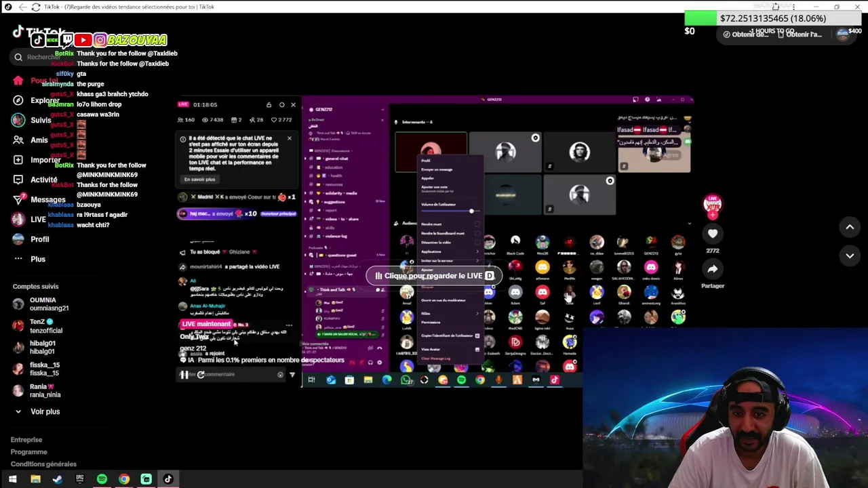The height and width of the screenshot is (488, 868).
Task: Click Clique pour regarder le LIVE
Action: point(434,276)
